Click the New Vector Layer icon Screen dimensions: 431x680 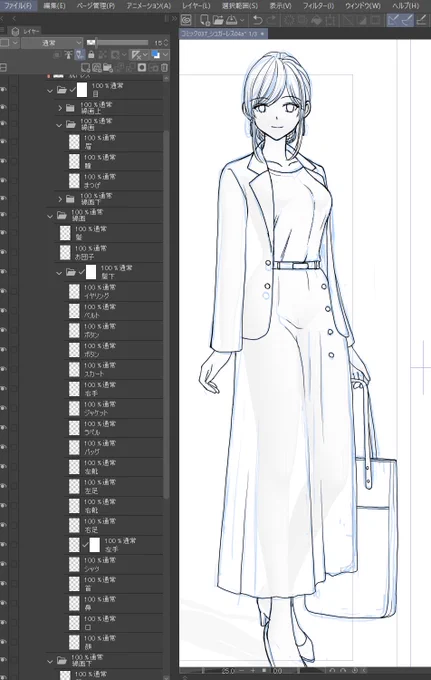point(96,68)
